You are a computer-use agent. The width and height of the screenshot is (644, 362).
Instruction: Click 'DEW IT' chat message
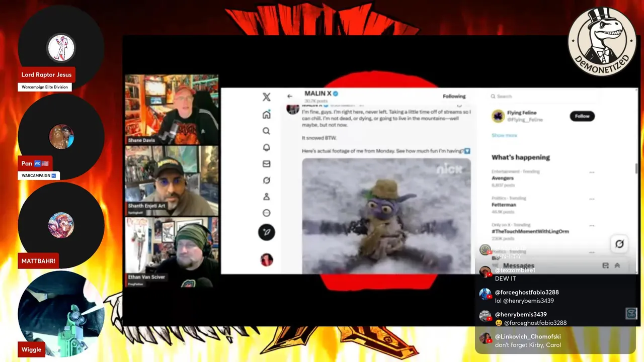point(505,279)
